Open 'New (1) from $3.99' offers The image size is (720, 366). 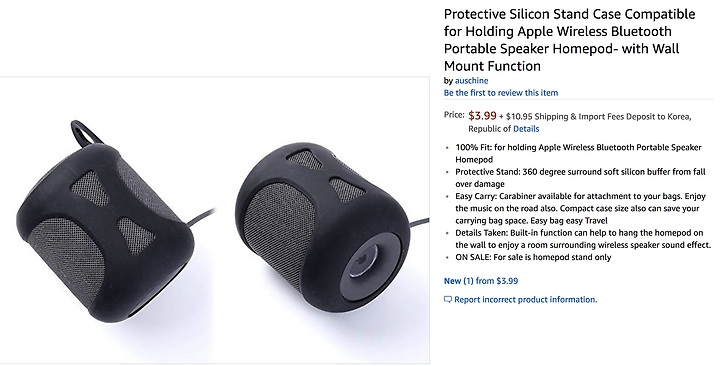coord(480,281)
